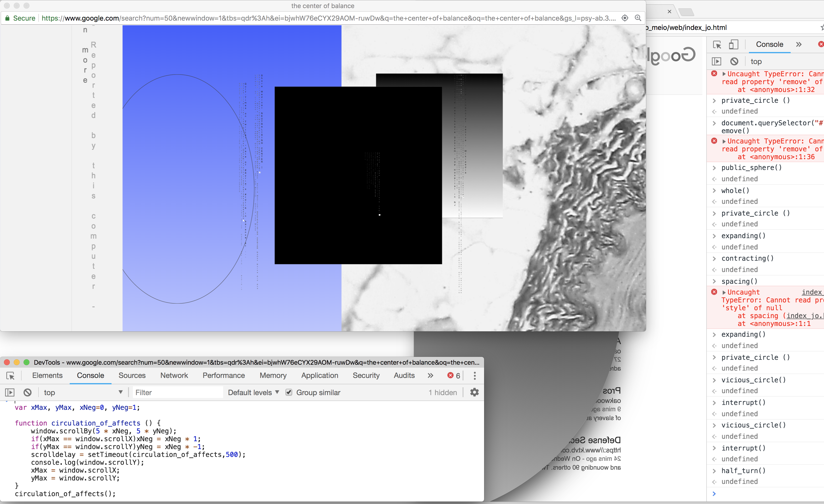Toggle the Group similar checkbox
The height and width of the screenshot is (504, 824).
(x=289, y=392)
